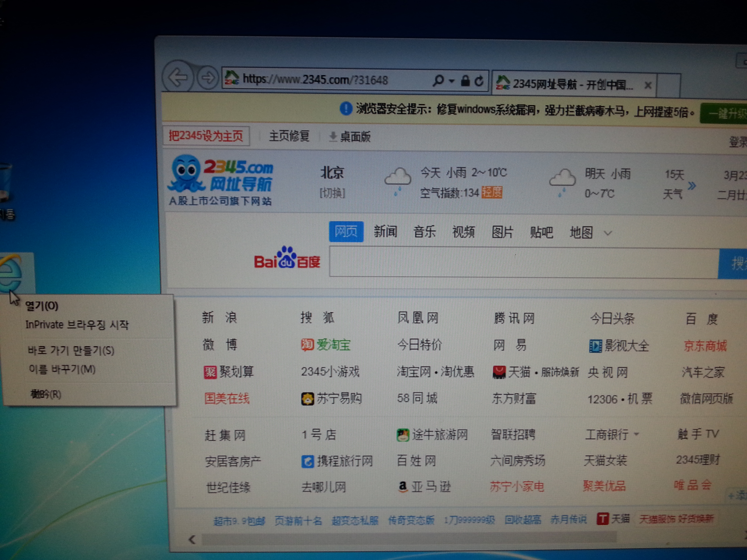Open the 国美在线 link
The width and height of the screenshot is (747, 560).
tap(227, 399)
